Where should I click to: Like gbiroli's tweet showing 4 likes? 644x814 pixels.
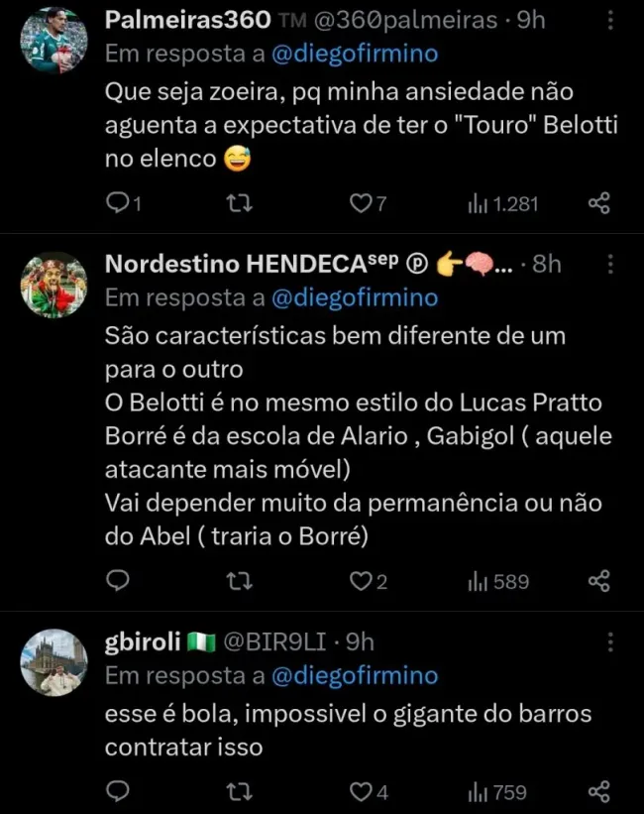click(359, 792)
